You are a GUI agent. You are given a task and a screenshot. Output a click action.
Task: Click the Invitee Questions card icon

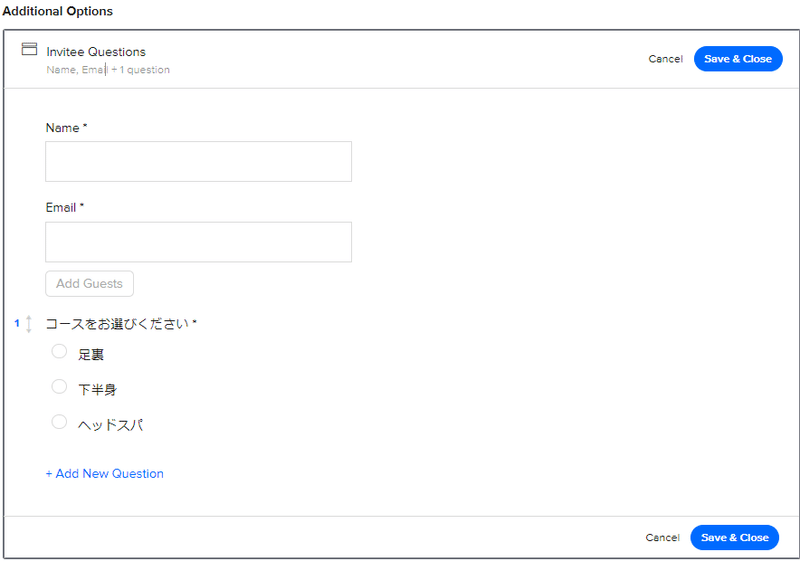pyautogui.click(x=29, y=49)
